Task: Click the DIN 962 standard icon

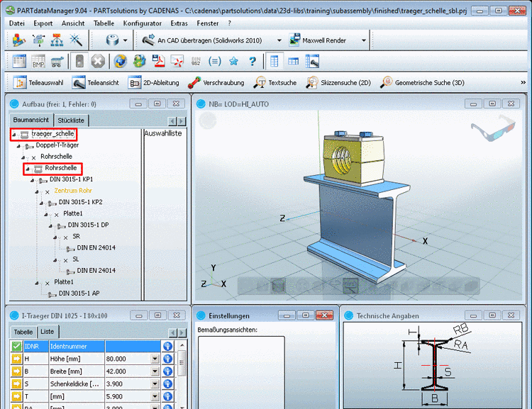Action: [x=196, y=62]
